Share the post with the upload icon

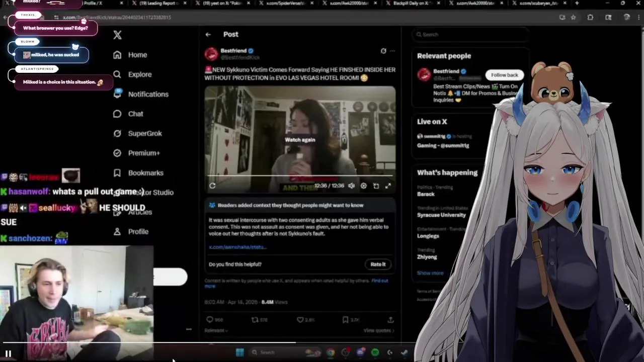390,319
